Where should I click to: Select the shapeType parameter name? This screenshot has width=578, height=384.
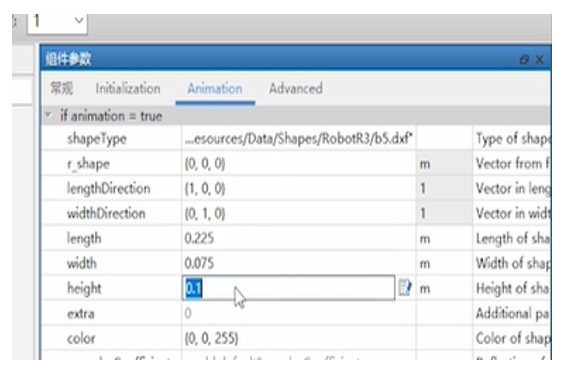pos(97,139)
